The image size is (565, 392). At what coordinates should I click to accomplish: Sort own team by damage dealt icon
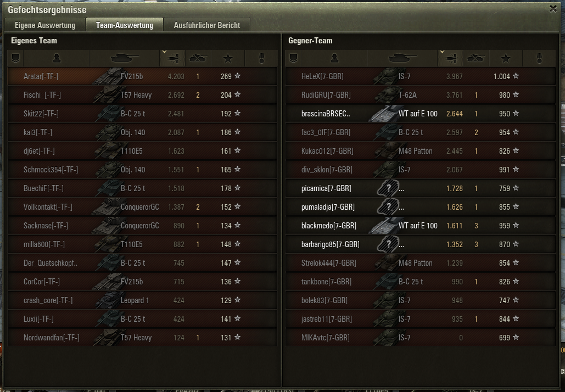[172, 58]
